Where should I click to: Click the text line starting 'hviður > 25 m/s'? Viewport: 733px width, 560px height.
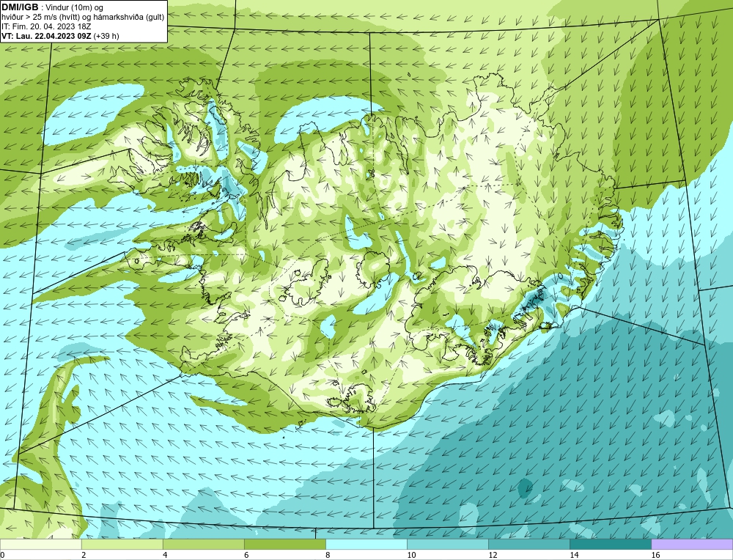coord(83,18)
